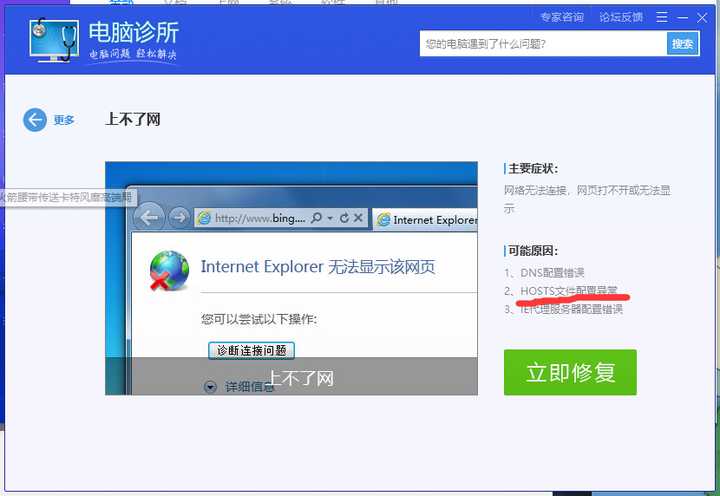Select the IE代理服务器配置错误 reason text

click(x=571, y=309)
